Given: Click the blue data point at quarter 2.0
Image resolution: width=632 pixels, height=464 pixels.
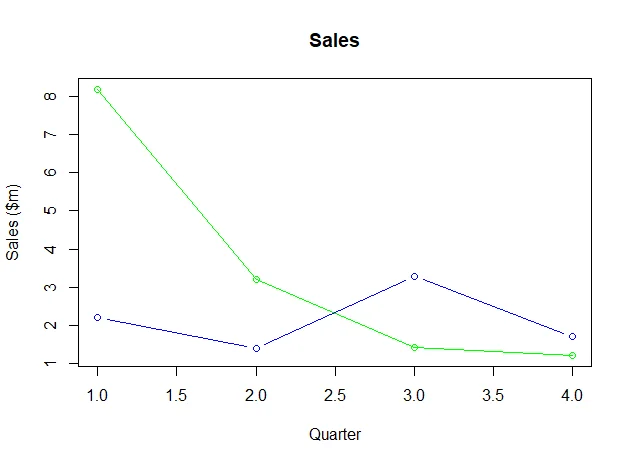Looking at the screenshot, I should pyautogui.click(x=256, y=348).
